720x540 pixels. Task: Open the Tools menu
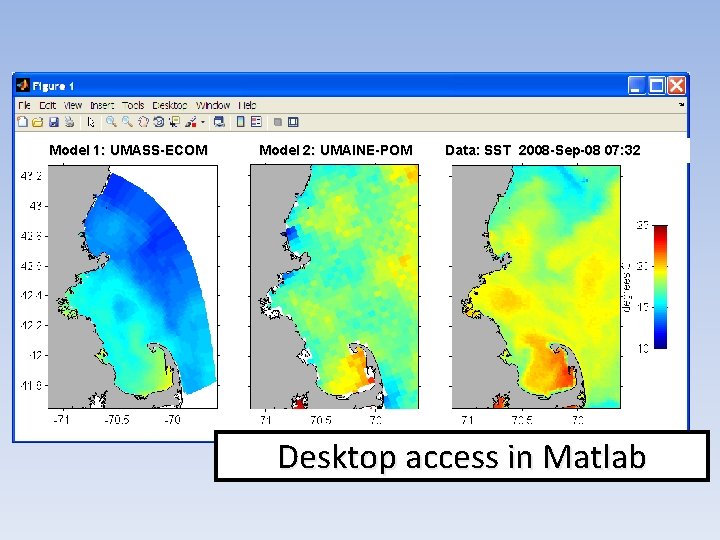pos(133,105)
